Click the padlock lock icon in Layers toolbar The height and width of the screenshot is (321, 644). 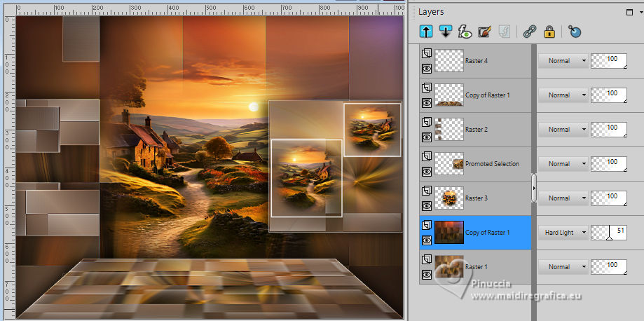549,32
